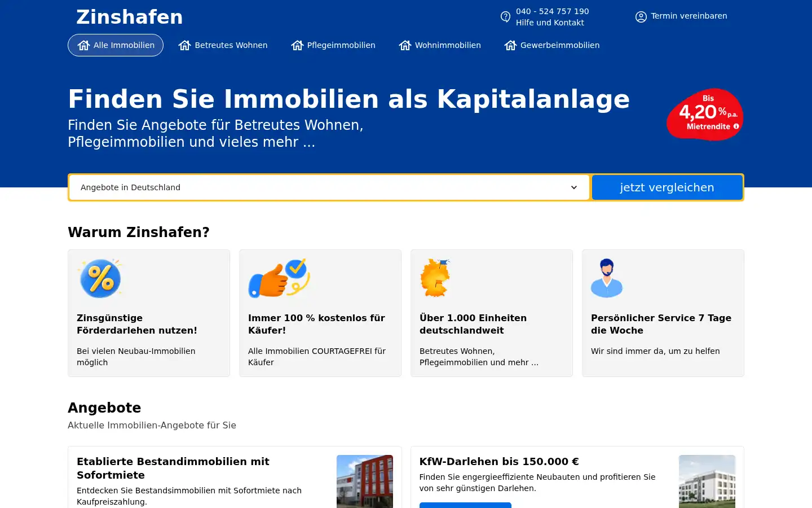This screenshot has width=812, height=508.
Task: Click the orange Germany map icon
Action: [435, 278]
